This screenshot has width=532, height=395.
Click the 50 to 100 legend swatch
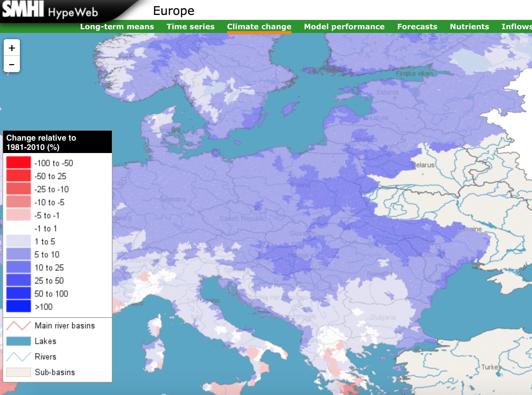(x=19, y=293)
